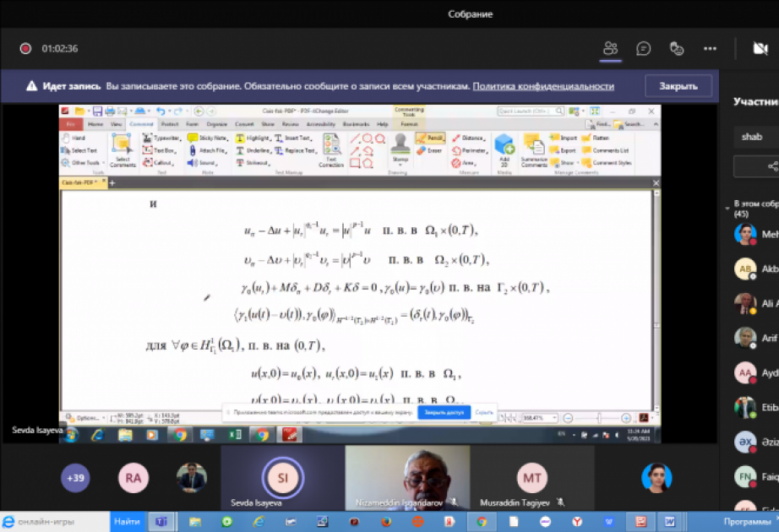Click the Add 3D media button
Image resolution: width=779 pixels, height=532 pixels.
click(504, 150)
